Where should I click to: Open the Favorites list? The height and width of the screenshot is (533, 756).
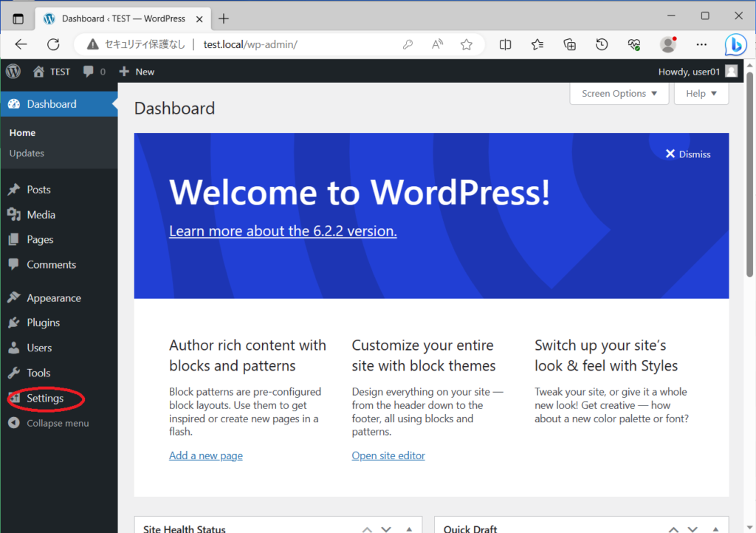pos(537,44)
